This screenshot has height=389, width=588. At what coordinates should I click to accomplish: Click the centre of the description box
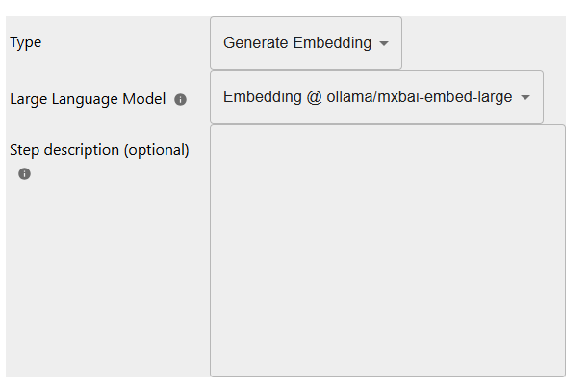387,250
